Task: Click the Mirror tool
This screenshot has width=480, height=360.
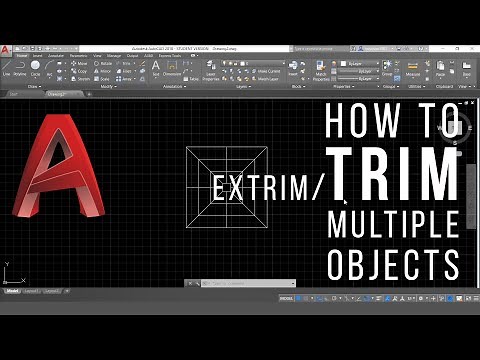Action: click(102, 71)
